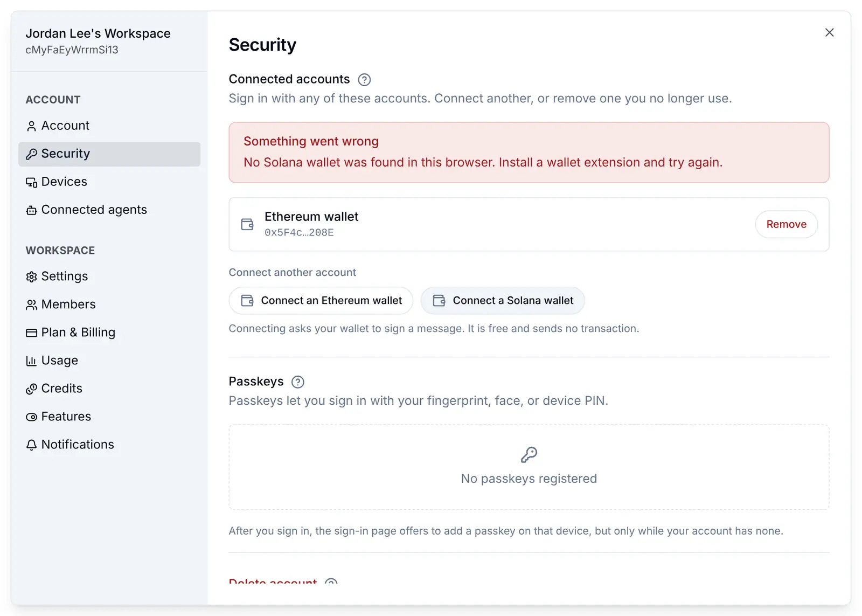Click the Jordan Lee's Workspace title
The width and height of the screenshot is (862, 616).
click(x=98, y=33)
